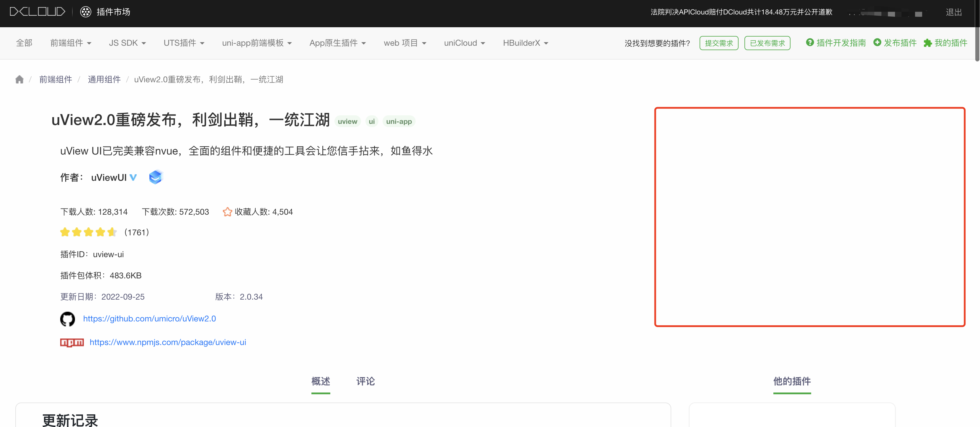Click the 插件包体积: 483.6KB text

click(x=101, y=275)
